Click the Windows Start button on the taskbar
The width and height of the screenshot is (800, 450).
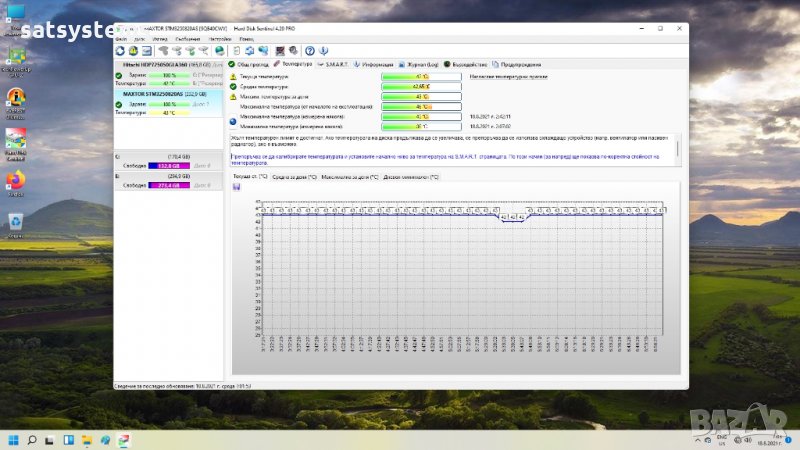[x=14, y=438]
